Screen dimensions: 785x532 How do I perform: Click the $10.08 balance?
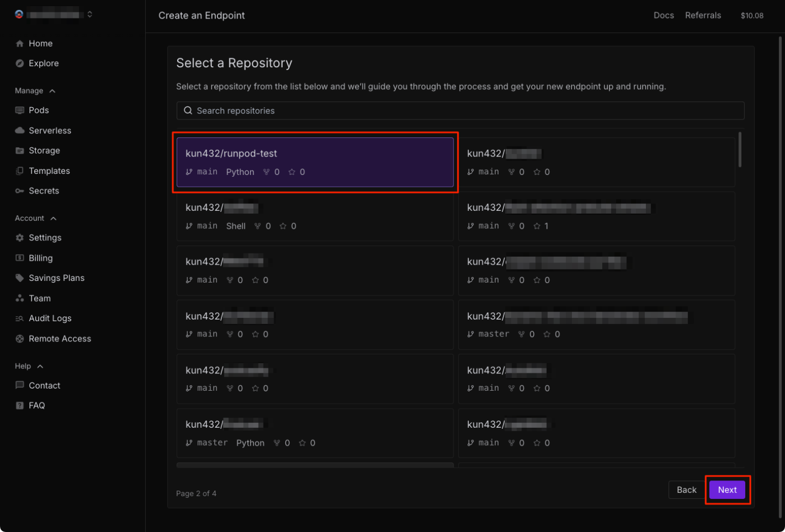pos(752,16)
